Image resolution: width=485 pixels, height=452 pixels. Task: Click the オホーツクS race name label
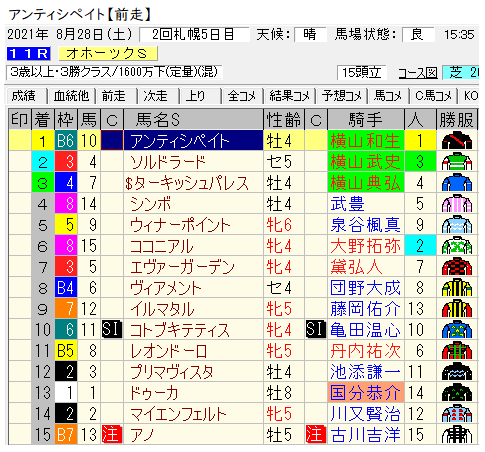(x=108, y=54)
